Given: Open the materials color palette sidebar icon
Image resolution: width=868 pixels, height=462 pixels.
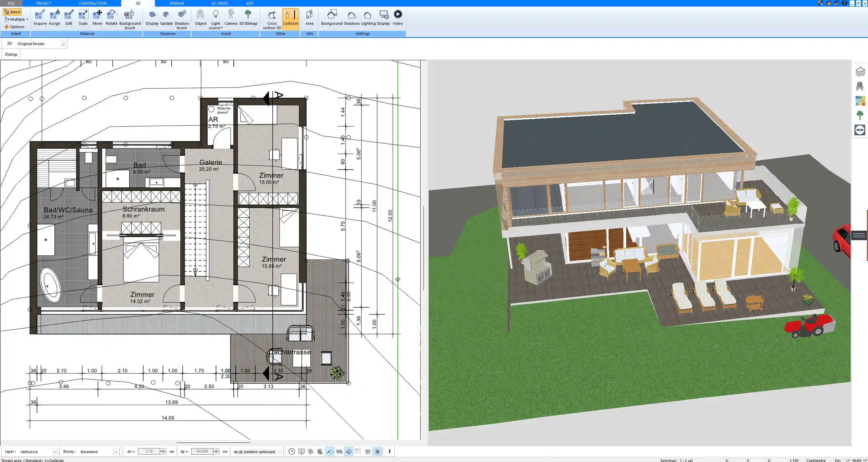Looking at the screenshot, I should (x=860, y=101).
